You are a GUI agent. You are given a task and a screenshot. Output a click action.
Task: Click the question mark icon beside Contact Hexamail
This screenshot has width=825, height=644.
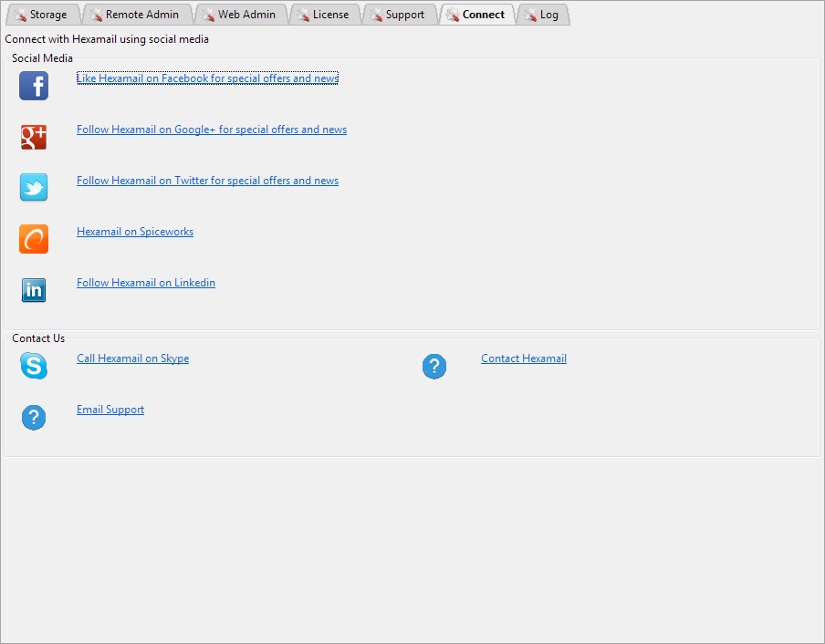434,367
